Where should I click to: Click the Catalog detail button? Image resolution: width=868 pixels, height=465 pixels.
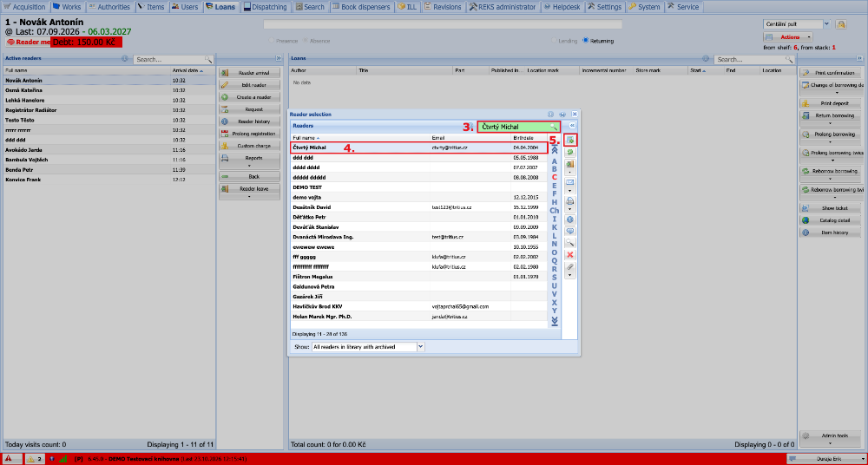coord(831,220)
